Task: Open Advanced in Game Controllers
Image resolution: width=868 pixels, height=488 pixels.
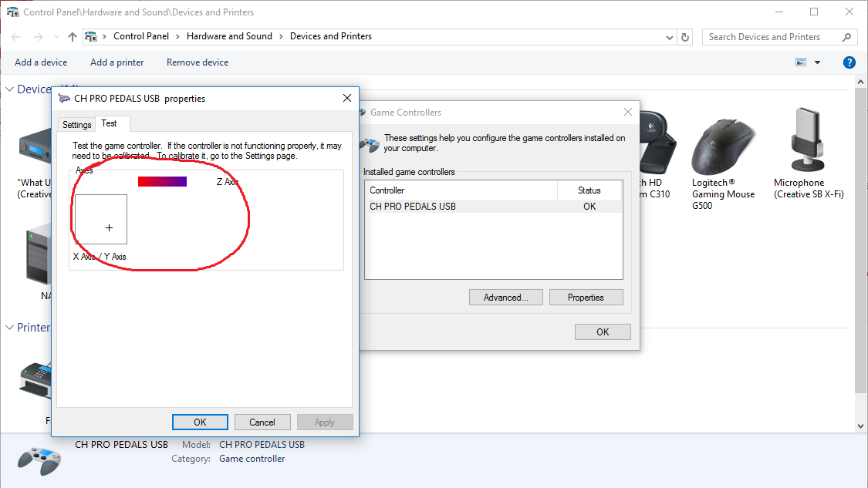Action: coord(506,298)
